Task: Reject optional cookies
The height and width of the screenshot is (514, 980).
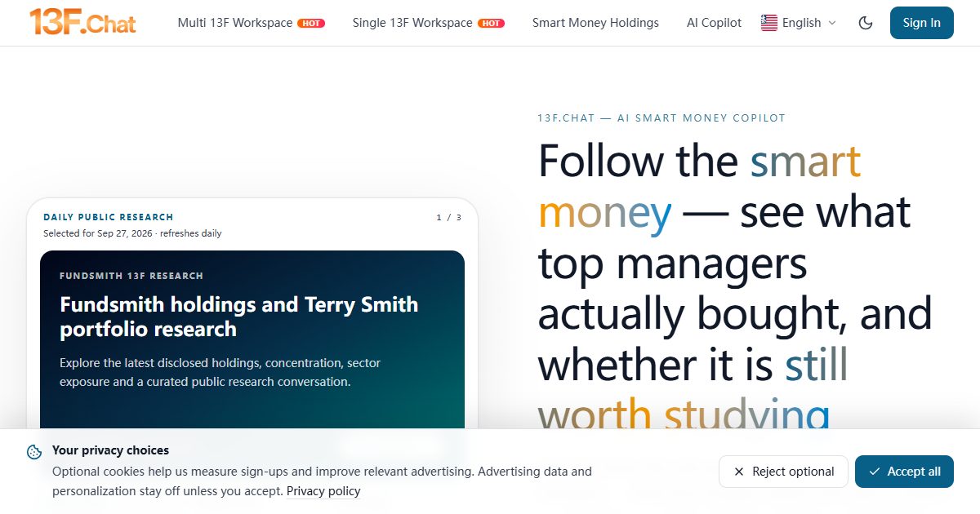Action: (783, 472)
